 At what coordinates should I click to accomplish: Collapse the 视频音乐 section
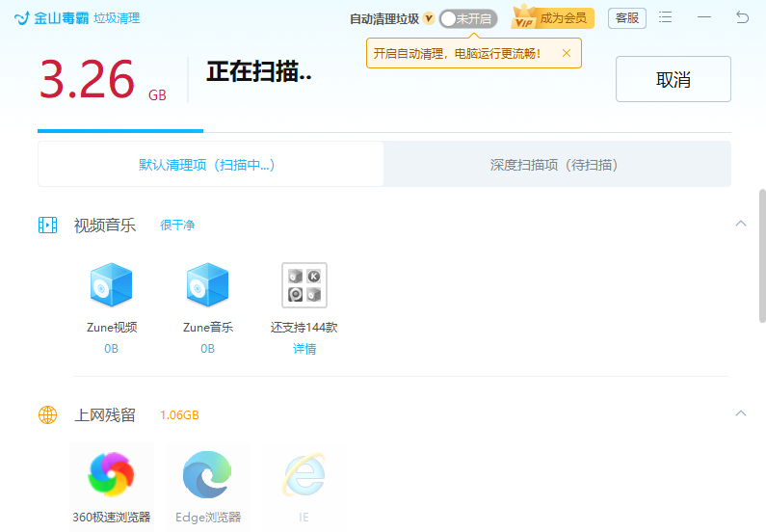[740, 224]
